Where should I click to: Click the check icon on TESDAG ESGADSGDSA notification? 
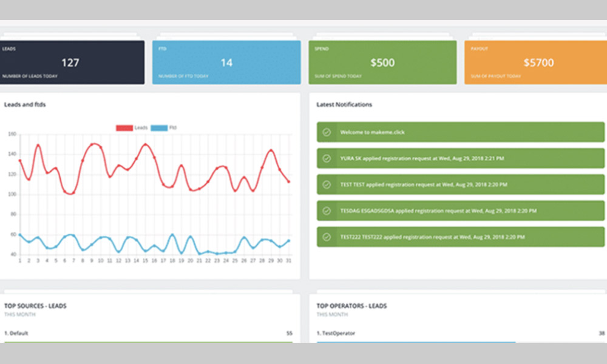point(327,211)
